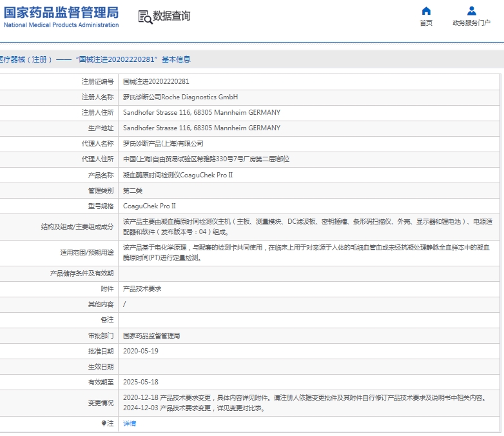
Task: Click the 其他内容 slash value
Action: [x=124, y=304]
